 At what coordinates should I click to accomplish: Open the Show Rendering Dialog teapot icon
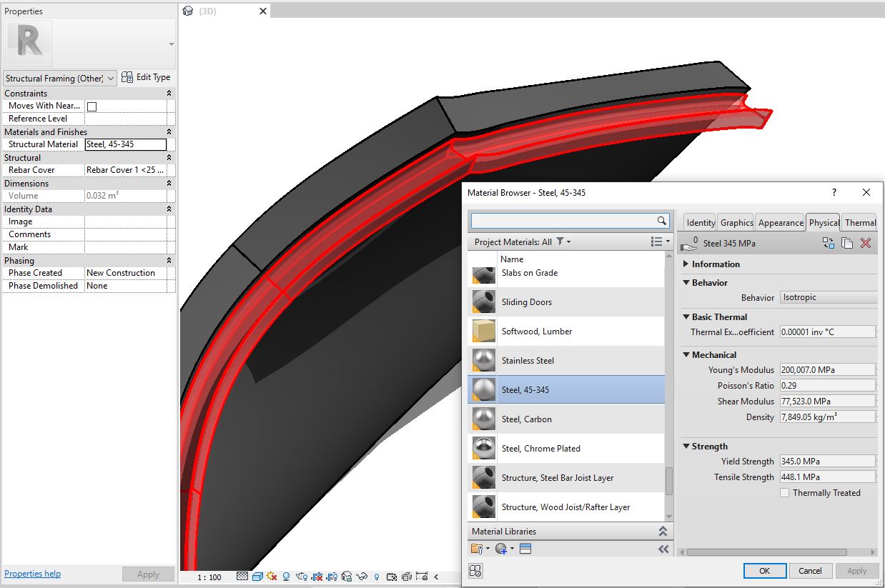tap(302, 577)
